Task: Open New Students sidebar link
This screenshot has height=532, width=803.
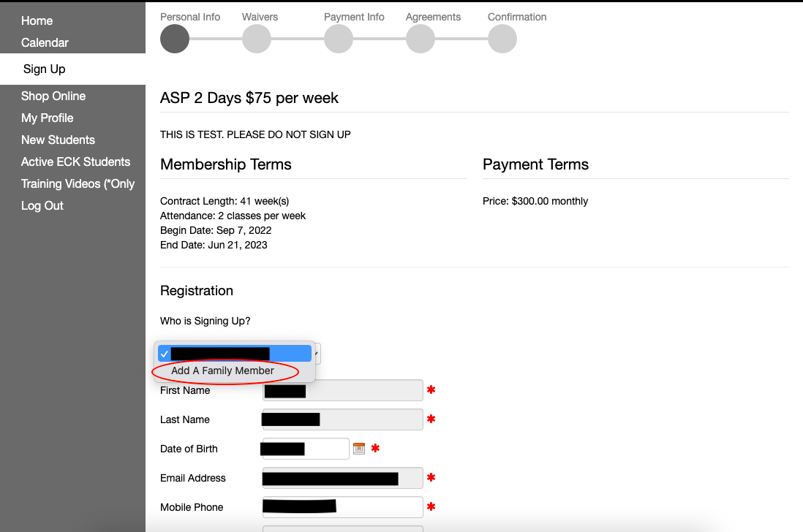Action: pos(58,140)
